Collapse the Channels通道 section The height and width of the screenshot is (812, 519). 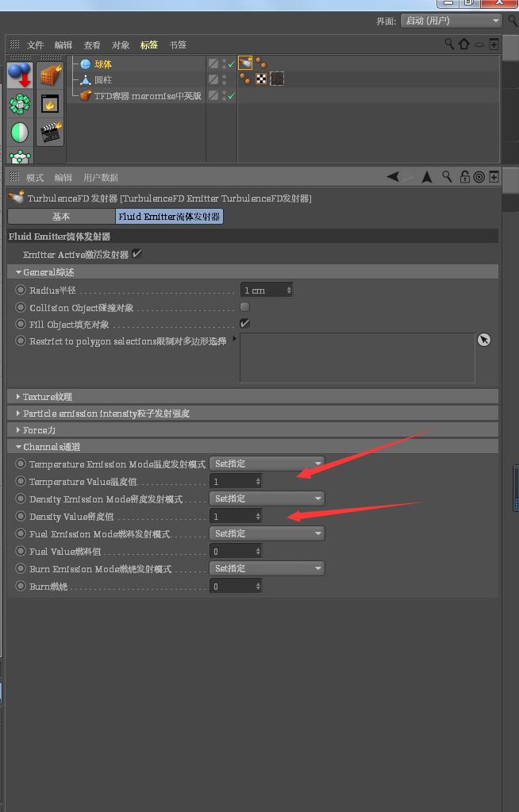coord(18,447)
